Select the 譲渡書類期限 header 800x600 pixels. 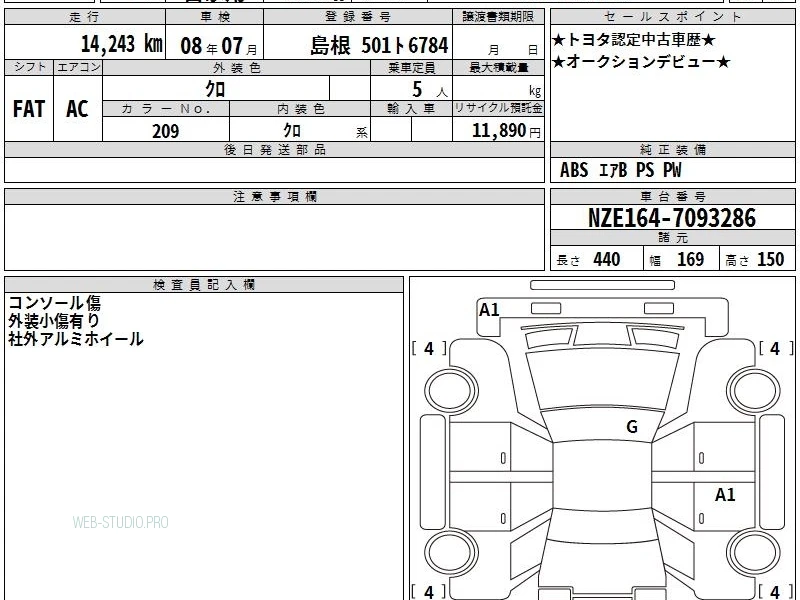(498, 17)
